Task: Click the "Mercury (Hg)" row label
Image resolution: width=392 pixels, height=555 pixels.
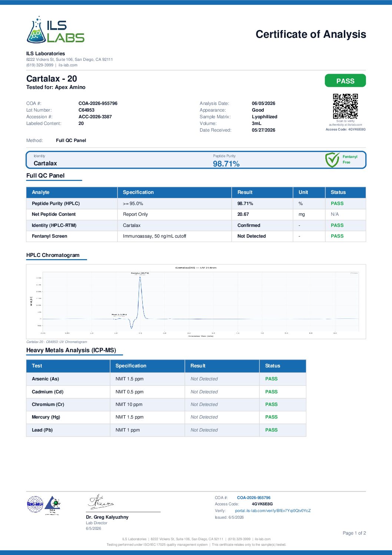Action: [x=46, y=417]
